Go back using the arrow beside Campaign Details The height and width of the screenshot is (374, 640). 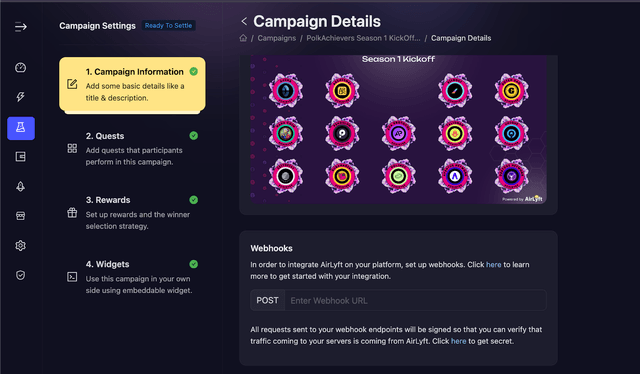point(244,21)
